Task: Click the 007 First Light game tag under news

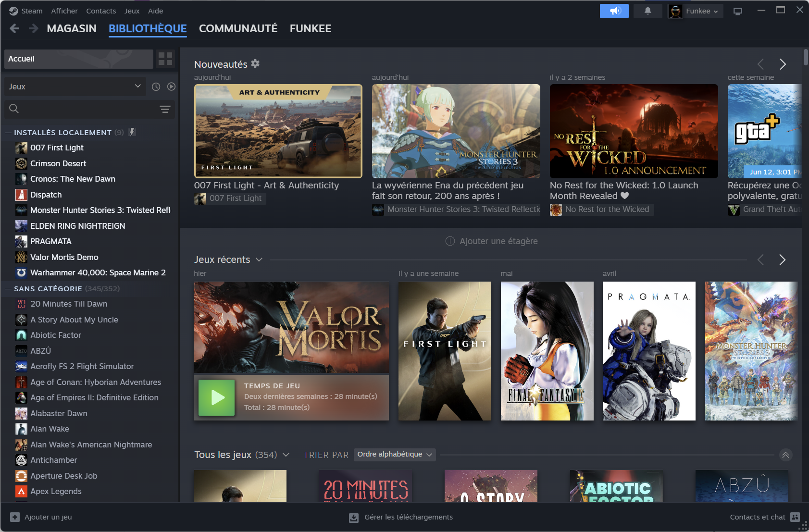Action: 230,198
